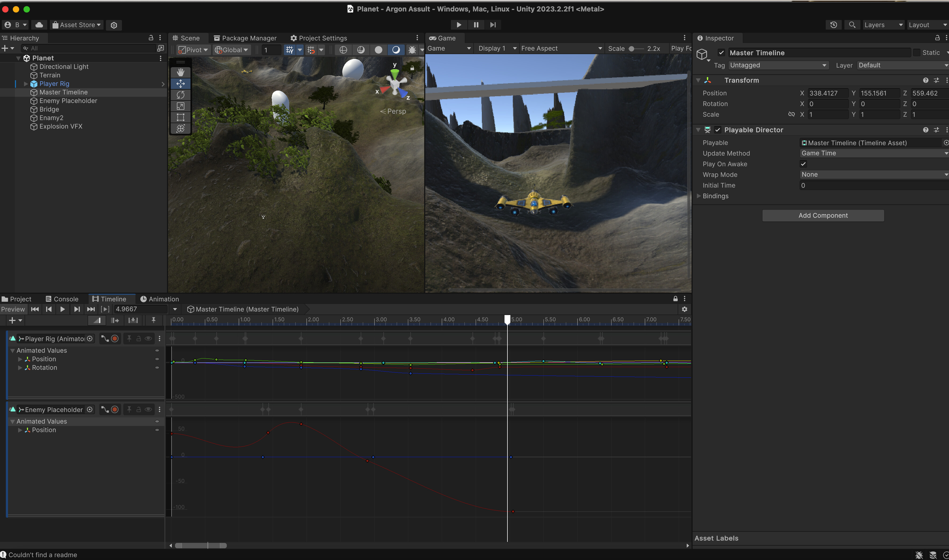Image resolution: width=949 pixels, height=560 pixels.
Task: Select the Move tool in the Scene overlay
Action: click(181, 84)
